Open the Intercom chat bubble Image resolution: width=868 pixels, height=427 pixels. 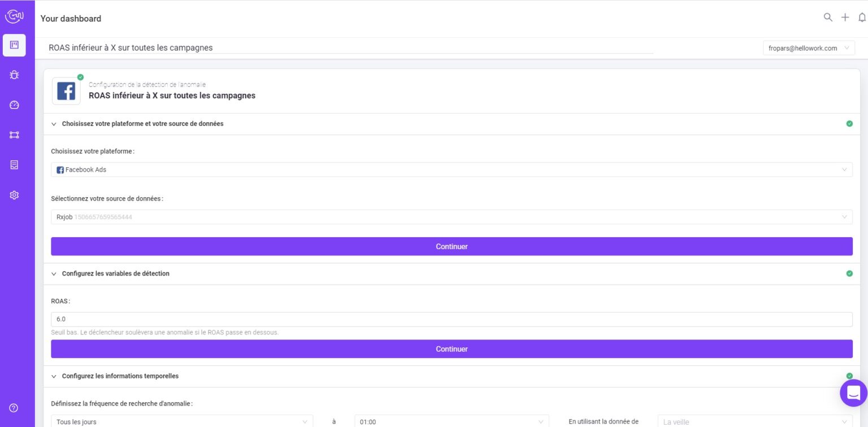[x=853, y=393]
